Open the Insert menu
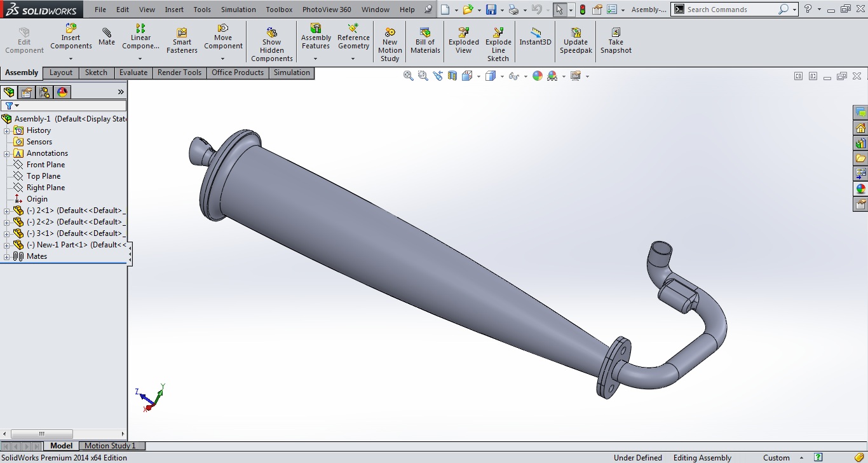This screenshot has width=868, height=463. click(x=174, y=10)
